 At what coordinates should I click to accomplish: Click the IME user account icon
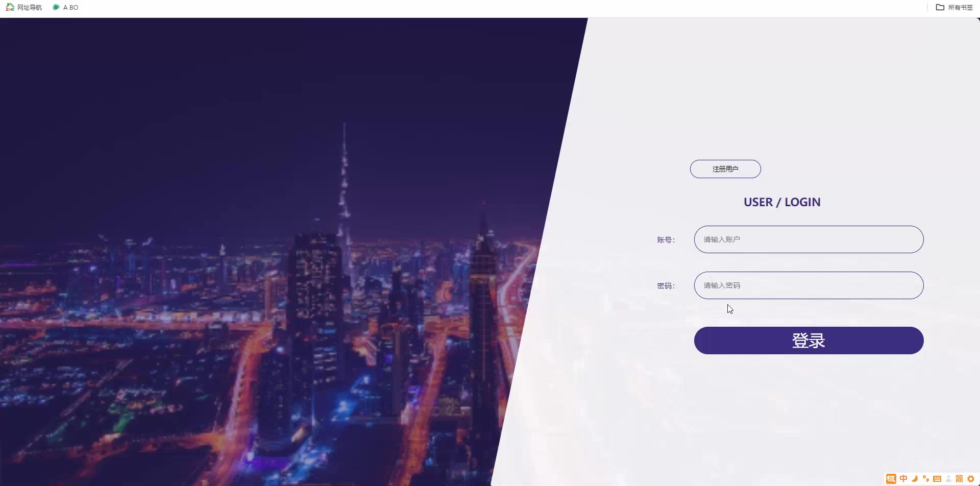(948, 479)
